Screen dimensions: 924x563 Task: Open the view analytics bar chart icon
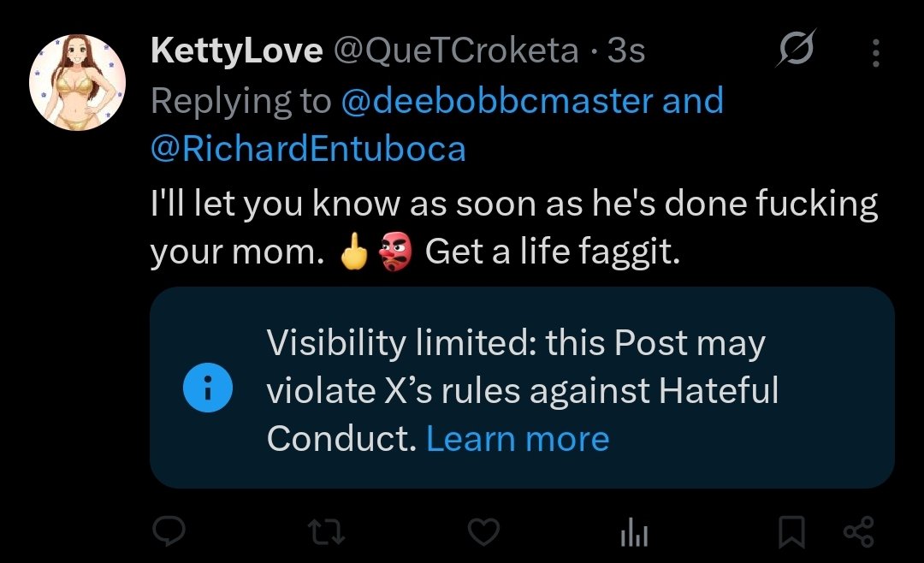[x=633, y=534]
